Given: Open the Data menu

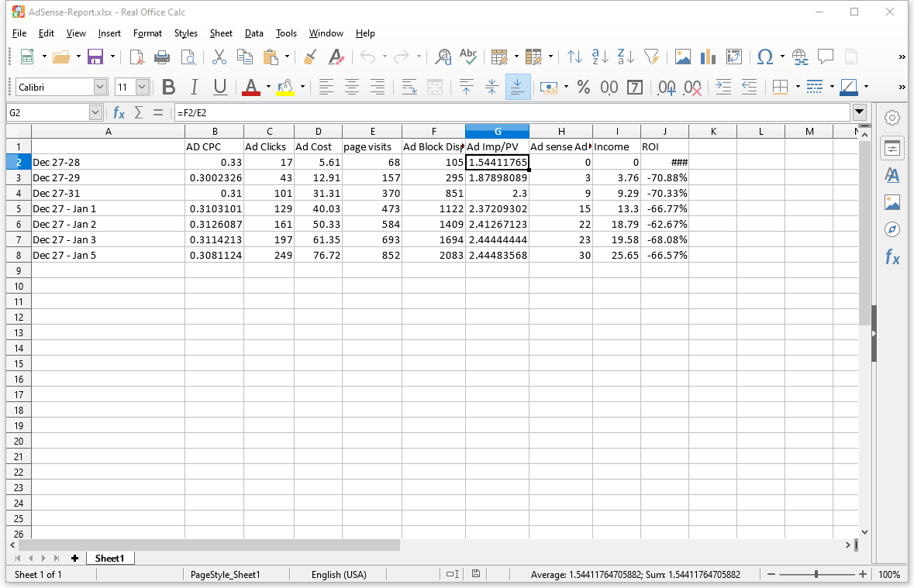Looking at the screenshot, I should tap(254, 33).
